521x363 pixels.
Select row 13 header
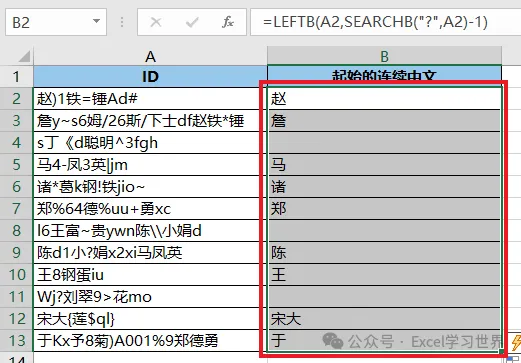[17, 341]
